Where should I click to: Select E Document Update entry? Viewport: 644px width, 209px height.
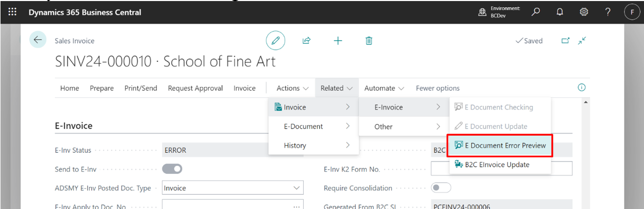500,126
